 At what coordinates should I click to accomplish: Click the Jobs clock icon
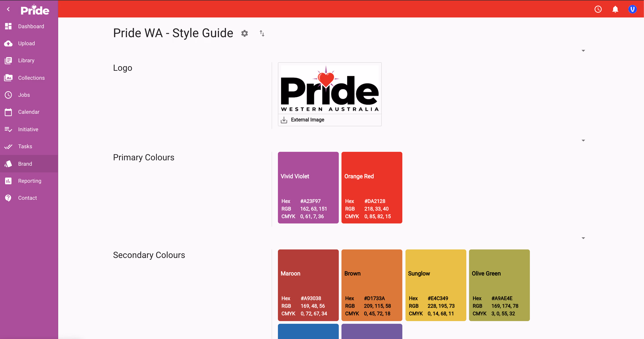pyautogui.click(x=8, y=95)
